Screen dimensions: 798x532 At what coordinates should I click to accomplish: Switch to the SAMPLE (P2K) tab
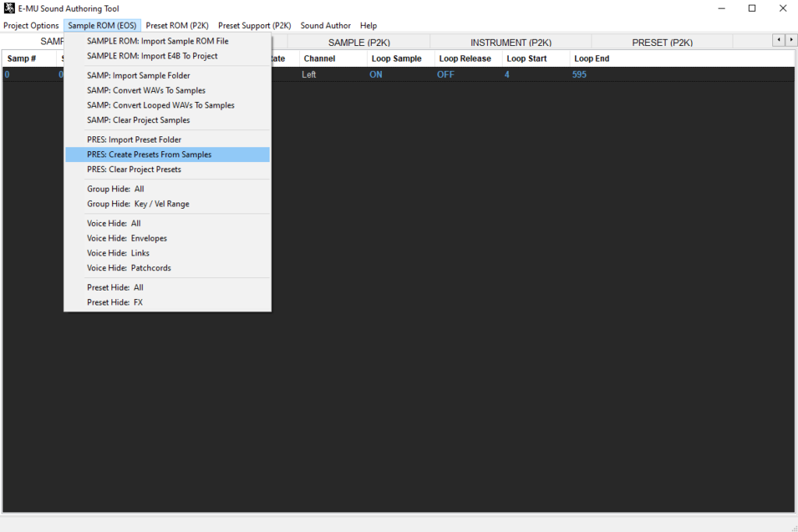click(x=358, y=42)
